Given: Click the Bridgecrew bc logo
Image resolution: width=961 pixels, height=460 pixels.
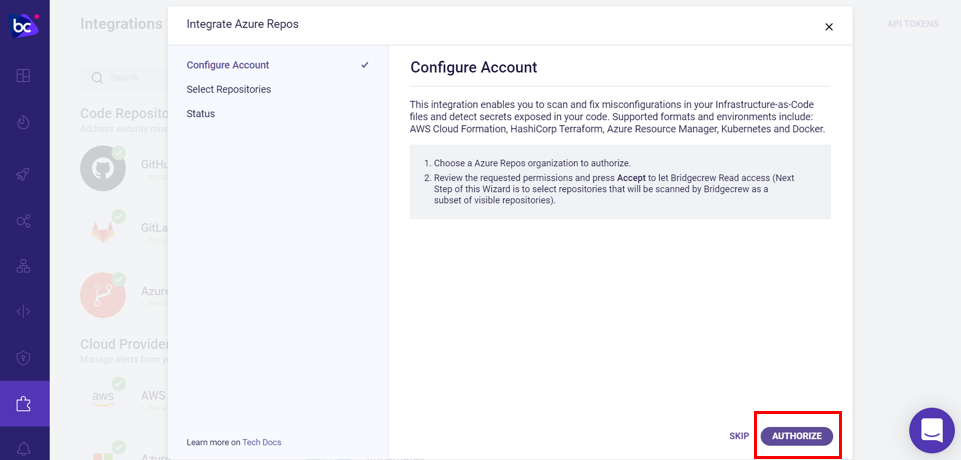Looking at the screenshot, I should pos(24,25).
